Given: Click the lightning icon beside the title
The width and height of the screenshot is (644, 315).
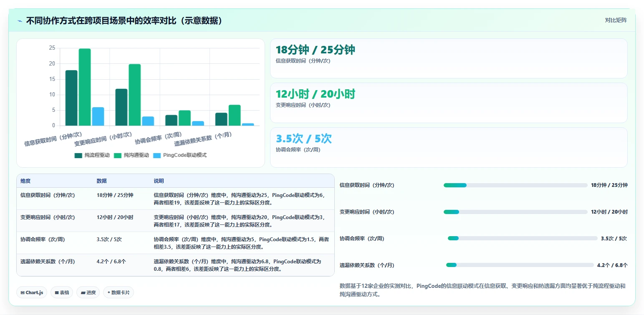Looking at the screenshot, I should coord(20,20).
